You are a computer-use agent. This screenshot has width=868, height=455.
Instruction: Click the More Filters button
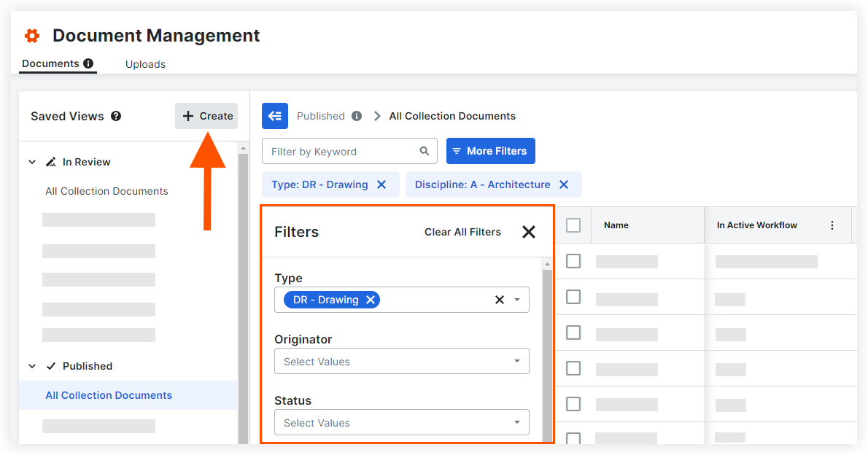click(490, 151)
